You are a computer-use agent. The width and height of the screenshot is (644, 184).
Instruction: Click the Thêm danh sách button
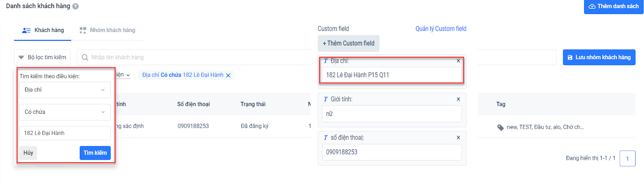pos(613,6)
